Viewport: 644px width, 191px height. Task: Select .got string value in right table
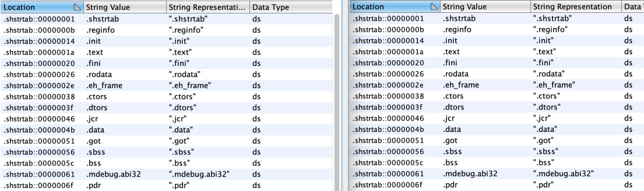point(450,141)
